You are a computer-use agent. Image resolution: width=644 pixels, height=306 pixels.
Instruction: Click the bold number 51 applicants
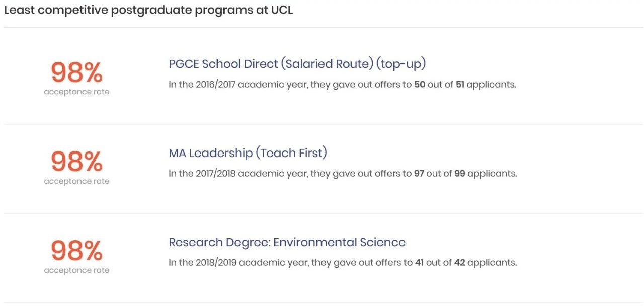(460, 85)
